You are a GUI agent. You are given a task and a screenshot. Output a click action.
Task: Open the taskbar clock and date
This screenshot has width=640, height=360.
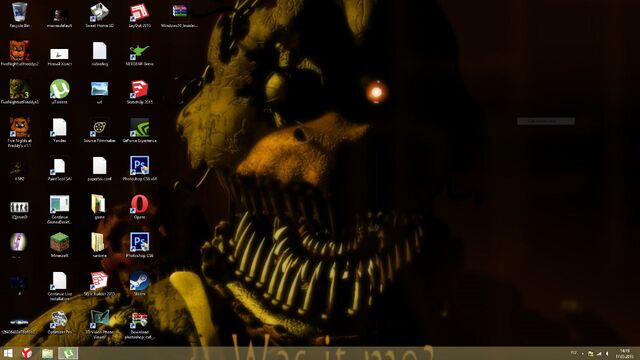coord(624,353)
